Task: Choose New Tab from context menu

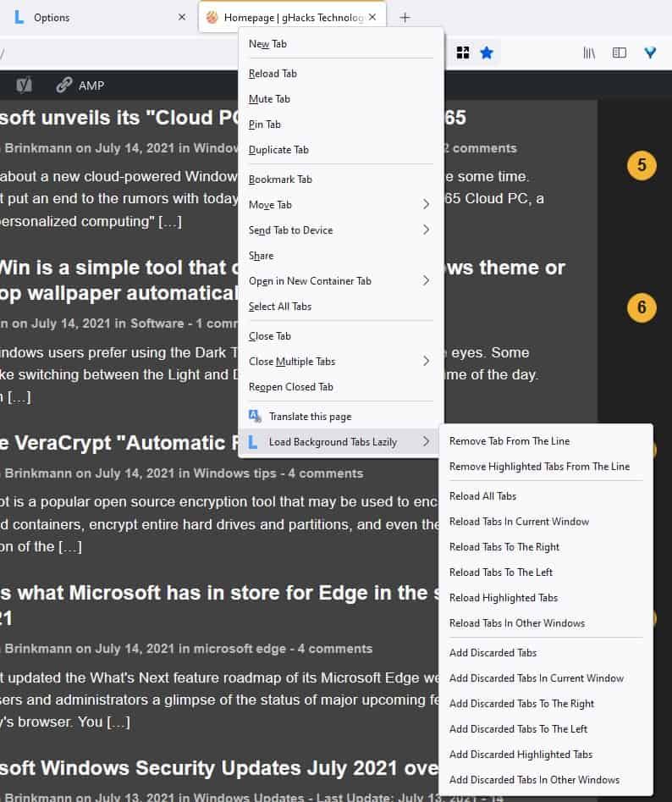Action: pos(340,44)
